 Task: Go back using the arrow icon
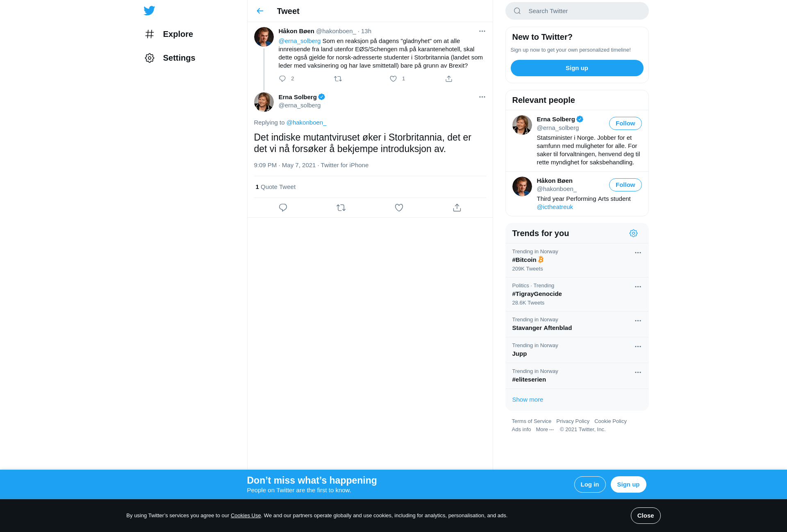click(x=260, y=11)
